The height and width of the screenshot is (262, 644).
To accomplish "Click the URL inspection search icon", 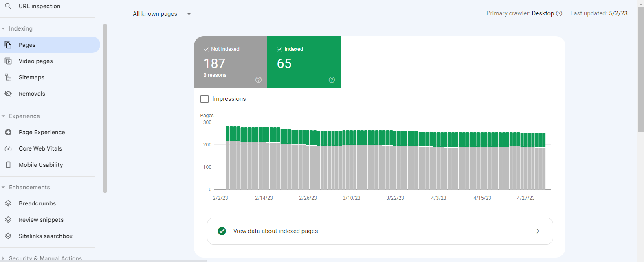I will click(x=8, y=6).
